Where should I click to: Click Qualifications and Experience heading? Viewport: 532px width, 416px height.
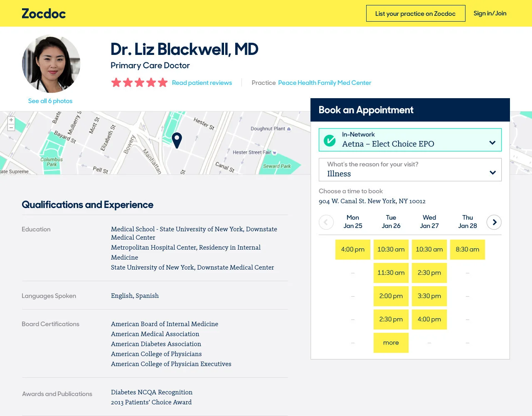pyautogui.click(x=88, y=205)
